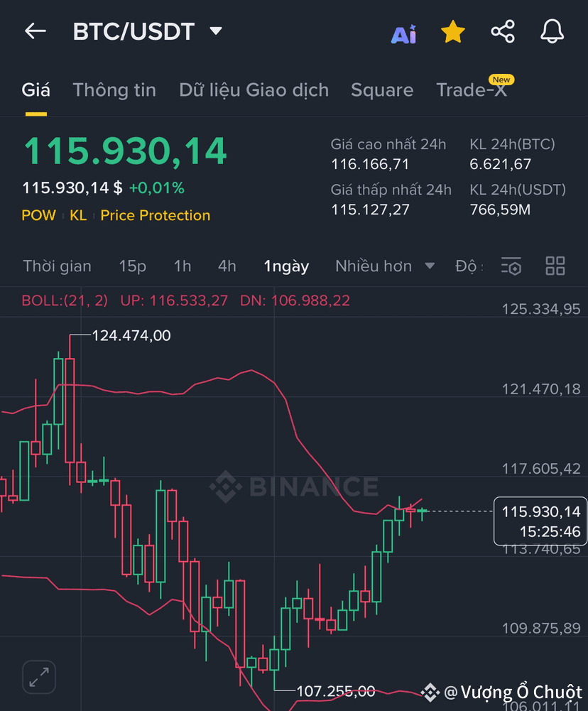The width and height of the screenshot is (588, 711).
Task: Choose the 1h chart interval
Action: [x=183, y=266]
